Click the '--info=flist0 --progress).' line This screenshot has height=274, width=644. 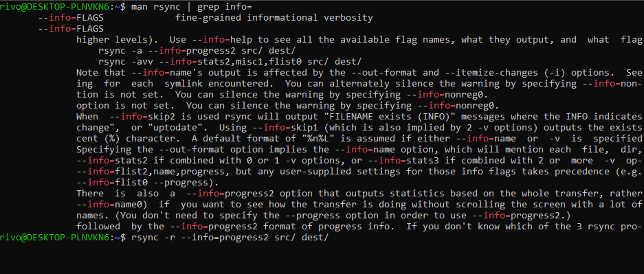148,183
